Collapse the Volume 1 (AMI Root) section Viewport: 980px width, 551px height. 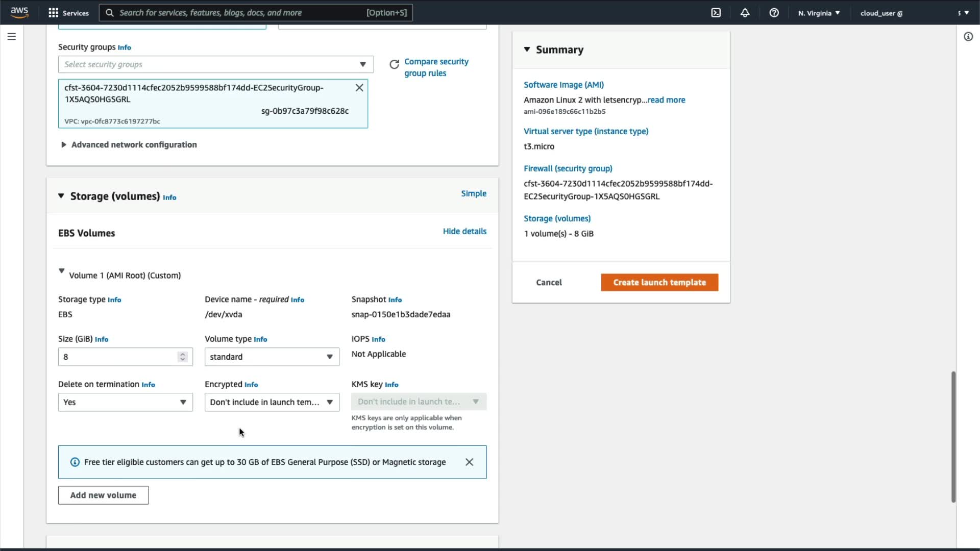tap(62, 271)
